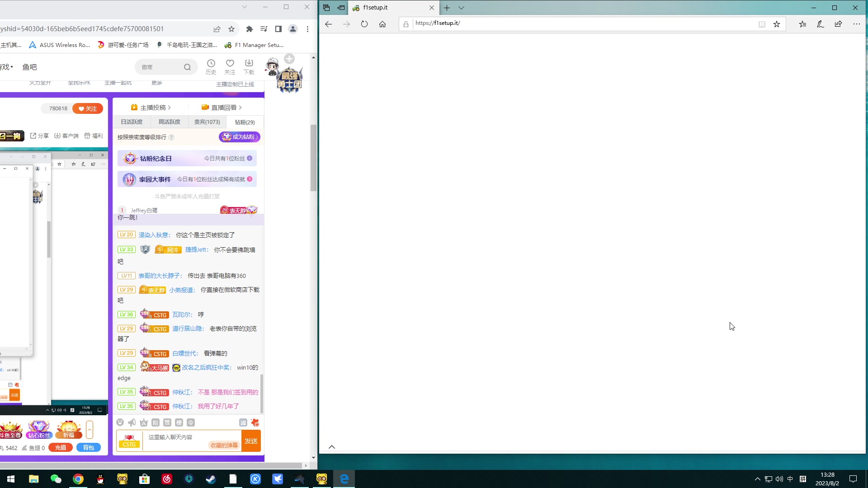The image size is (868, 488).
Task: Click the Douyu search magnifier icon
Action: pyautogui.click(x=187, y=67)
